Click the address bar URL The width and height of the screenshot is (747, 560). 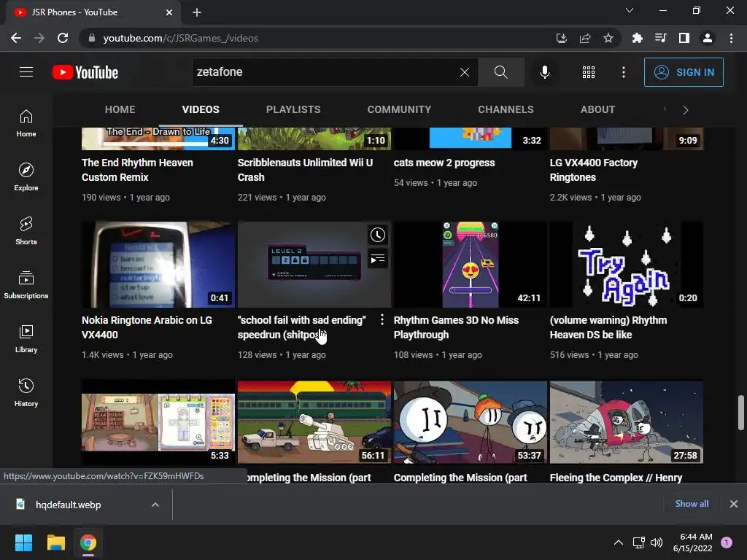click(181, 38)
